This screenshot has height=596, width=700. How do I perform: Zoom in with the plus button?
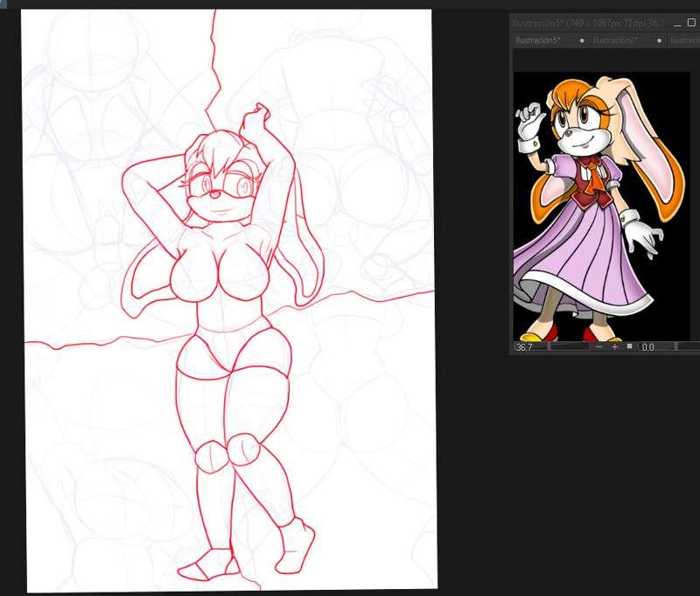click(615, 347)
